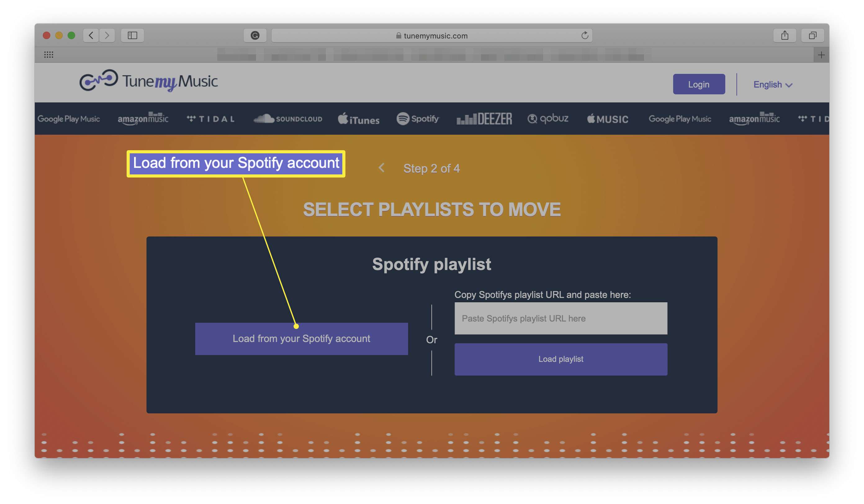This screenshot has width=864, height=504.
Task: Open the Grammarly extension icon
Action: pyautogui.click(x=255, y=35)
